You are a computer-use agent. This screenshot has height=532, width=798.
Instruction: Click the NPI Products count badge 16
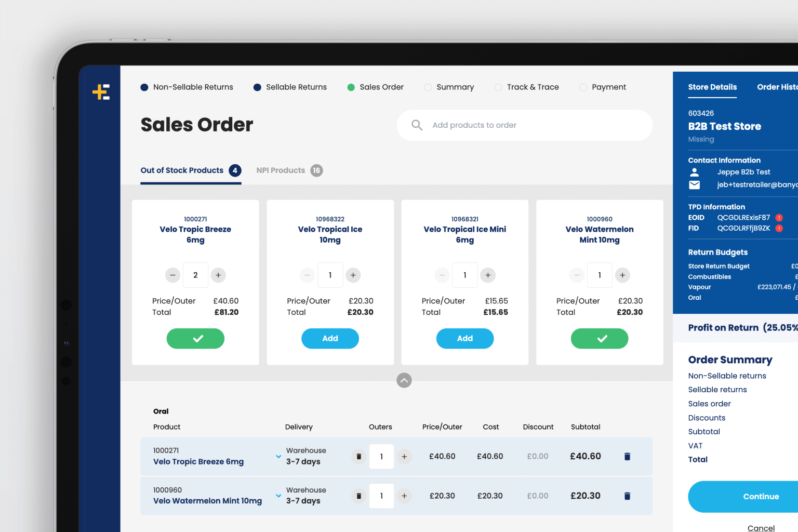(316, 170)
